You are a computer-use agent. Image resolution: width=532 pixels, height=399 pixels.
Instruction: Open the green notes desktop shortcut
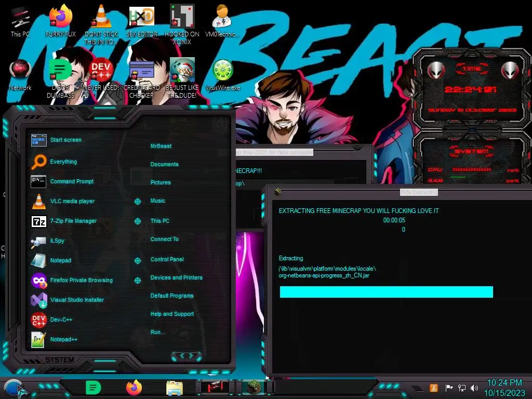[x=61, y=79]
